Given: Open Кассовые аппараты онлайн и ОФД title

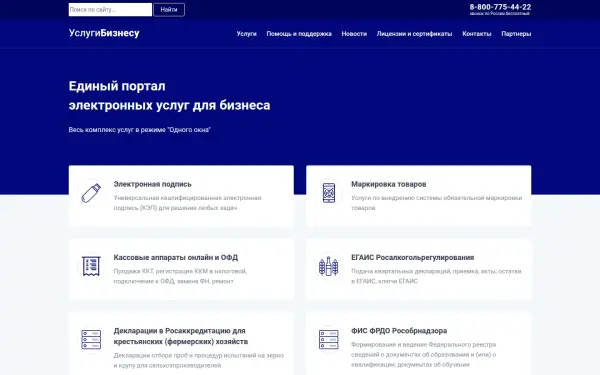Looking at the screenshot, I should [176, 258].
